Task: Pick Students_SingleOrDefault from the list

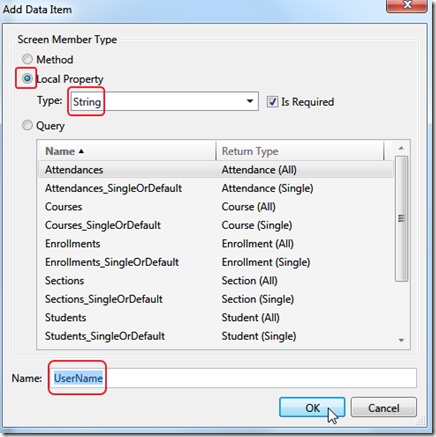Action: point(216,336)
